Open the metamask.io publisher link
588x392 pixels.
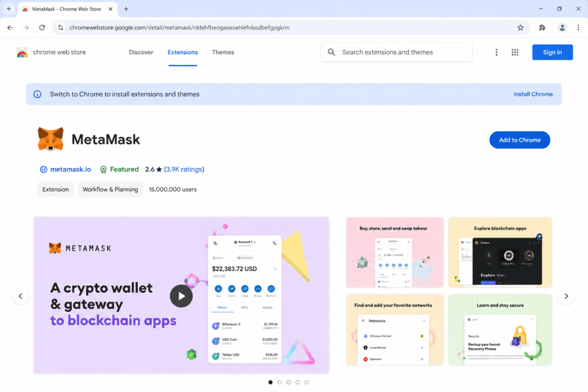pyautogui.click(x=71, y=169)
